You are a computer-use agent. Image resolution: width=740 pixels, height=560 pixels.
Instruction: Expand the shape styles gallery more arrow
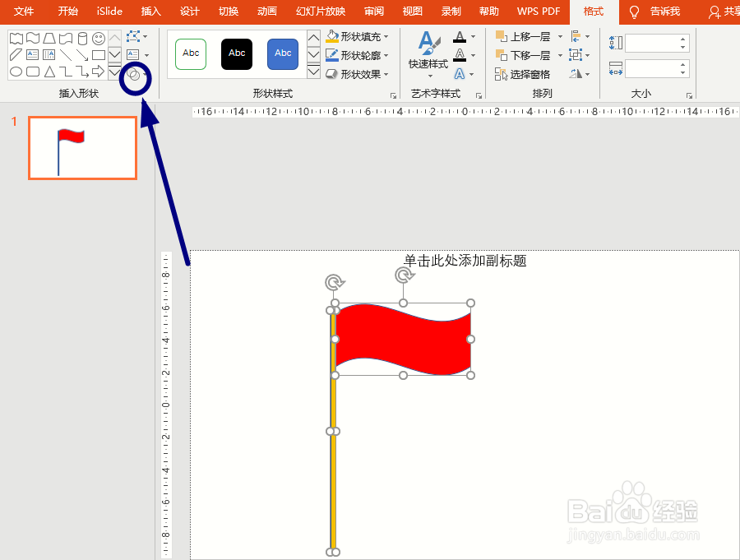[x=313, y=72]
